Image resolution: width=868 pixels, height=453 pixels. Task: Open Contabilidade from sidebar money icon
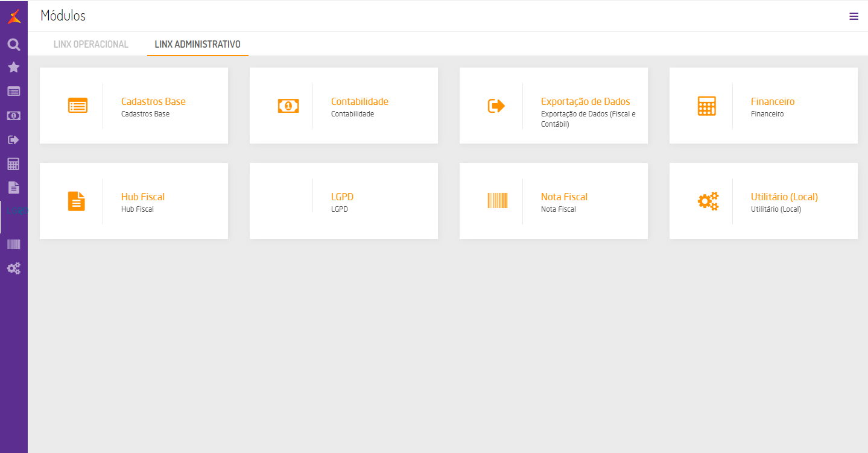(14, 115)
